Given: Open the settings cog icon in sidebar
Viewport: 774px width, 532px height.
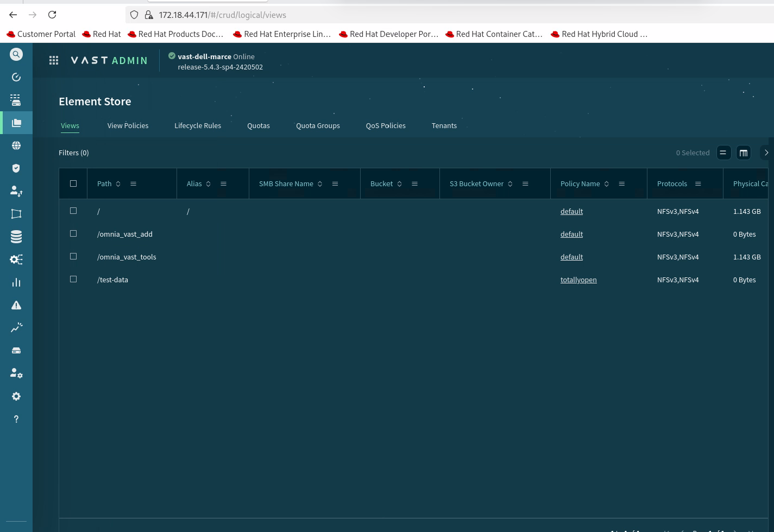Looking at the screenshot, I should coord(16,396).
